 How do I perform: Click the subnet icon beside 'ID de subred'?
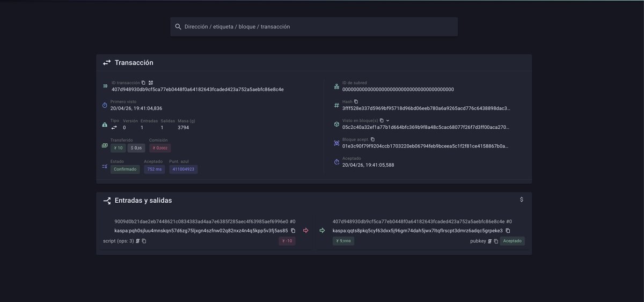336,86
